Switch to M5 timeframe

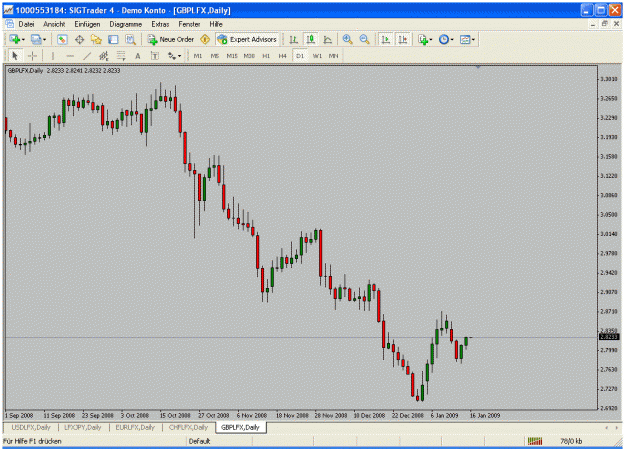coord(215,56)
